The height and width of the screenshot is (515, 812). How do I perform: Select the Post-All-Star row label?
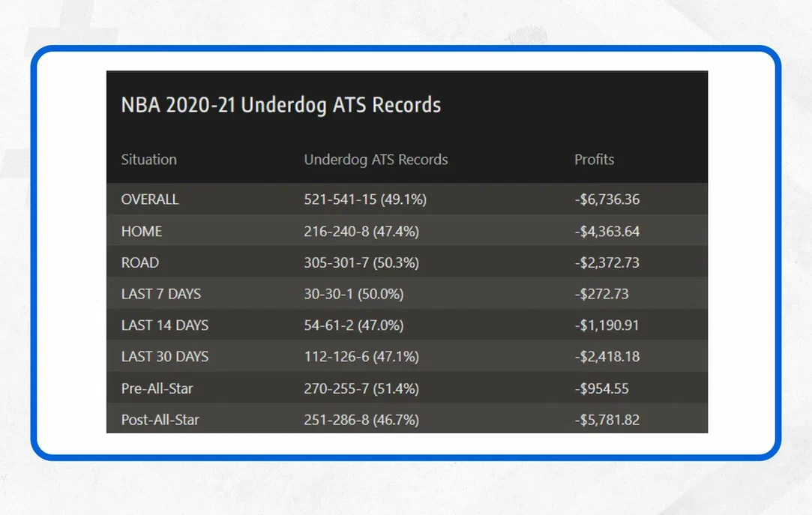pyautogui.click(x=160, y=420)
